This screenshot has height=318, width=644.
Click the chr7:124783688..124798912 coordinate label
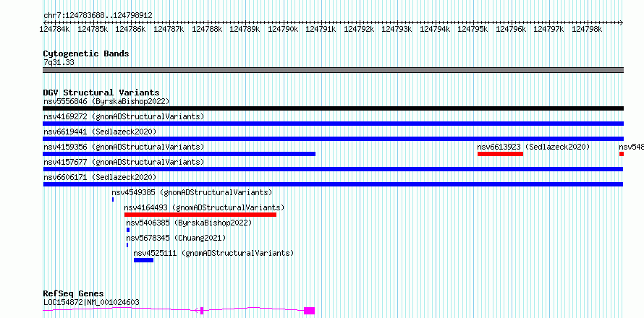click(x=98, y=15)
